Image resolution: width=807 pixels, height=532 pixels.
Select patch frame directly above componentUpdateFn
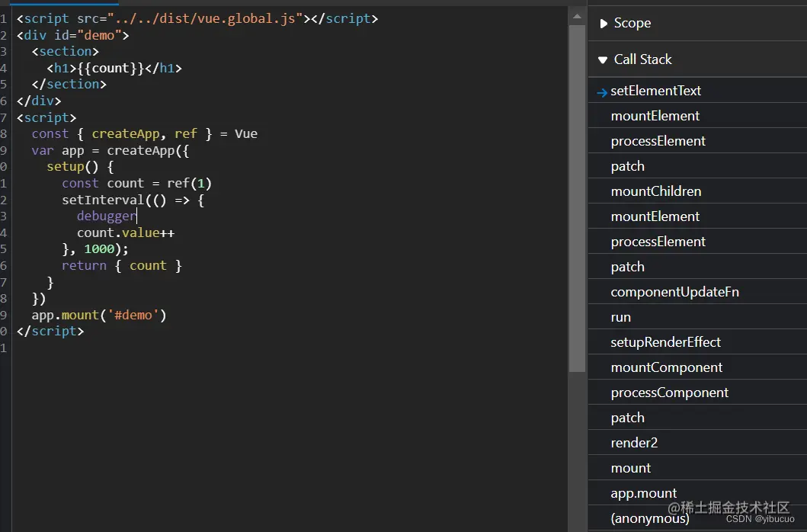pyautogui.click(x=697, y=267)
